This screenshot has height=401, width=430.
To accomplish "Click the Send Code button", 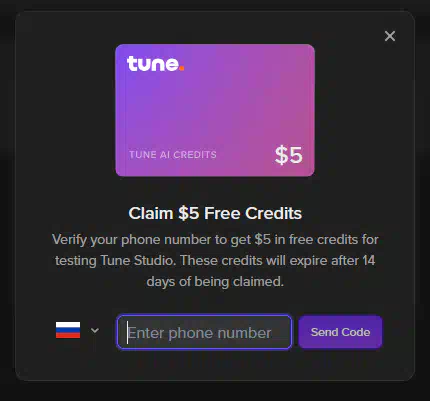I will click(x=340, y=332).
